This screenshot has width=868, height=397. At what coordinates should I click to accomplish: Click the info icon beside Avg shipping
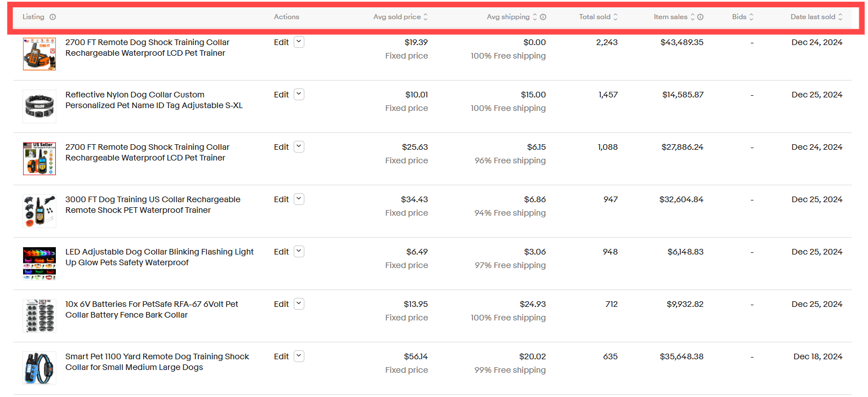[x=543, y=17]
